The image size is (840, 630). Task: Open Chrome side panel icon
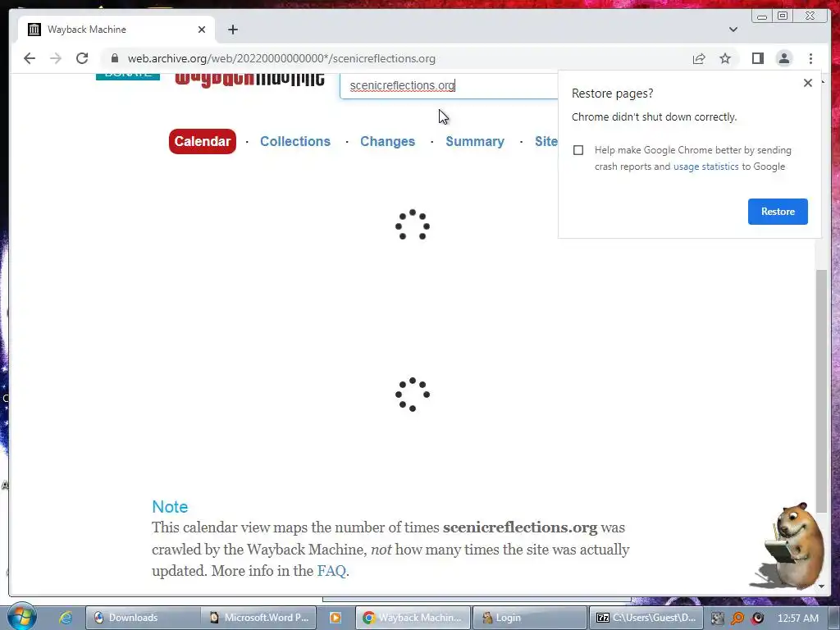coord(757,58)
